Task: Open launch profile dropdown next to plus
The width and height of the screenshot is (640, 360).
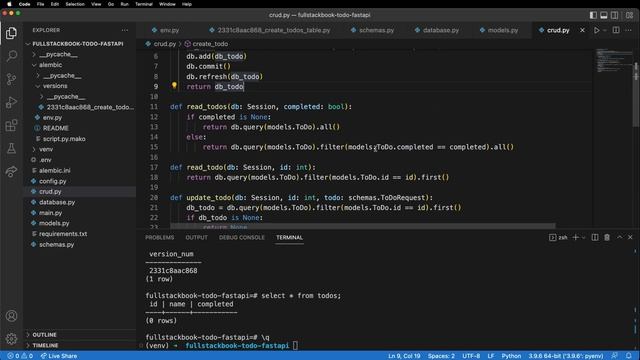Action: tap(584, 237)
